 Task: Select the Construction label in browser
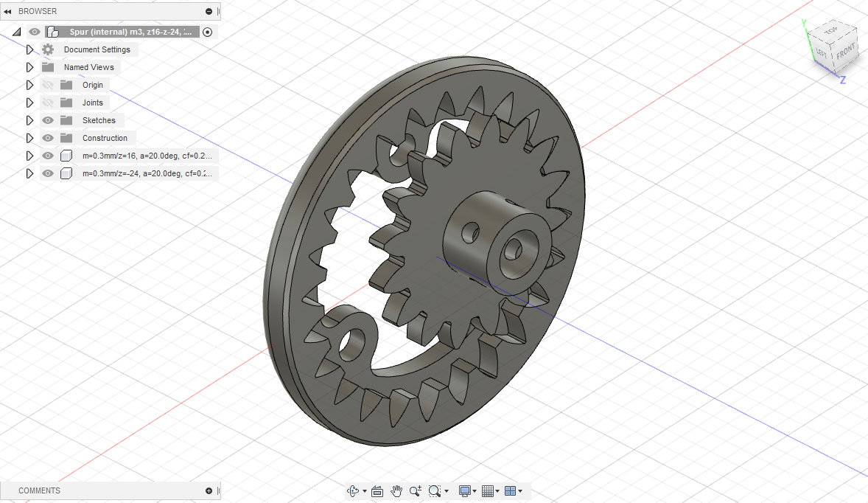pos(105,138)
